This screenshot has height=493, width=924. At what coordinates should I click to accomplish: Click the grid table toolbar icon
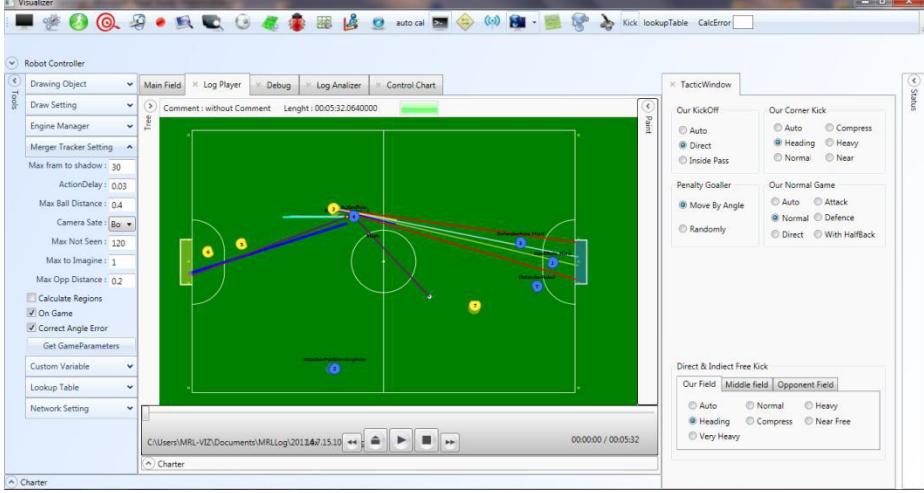324,22
